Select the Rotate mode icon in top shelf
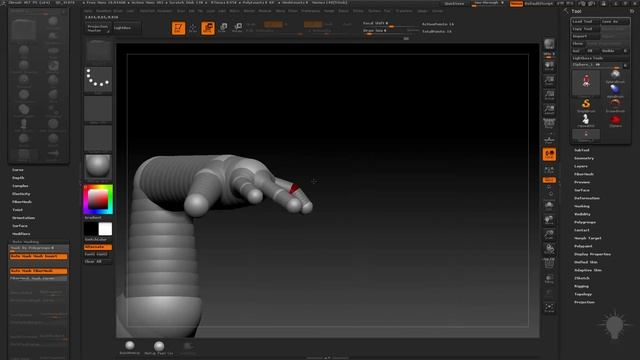Image resolution: width=640 pixels, height=360 pixels. [238, 28]
